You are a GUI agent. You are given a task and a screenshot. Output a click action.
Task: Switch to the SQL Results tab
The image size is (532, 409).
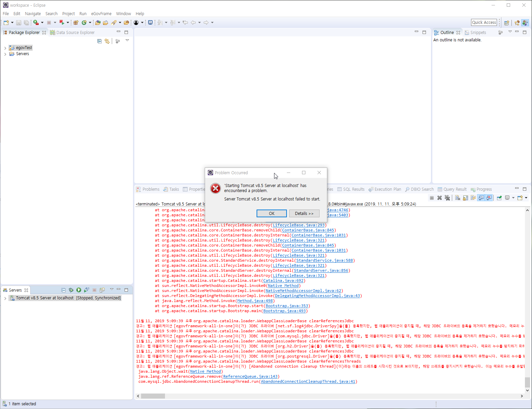tap(351, 189)
